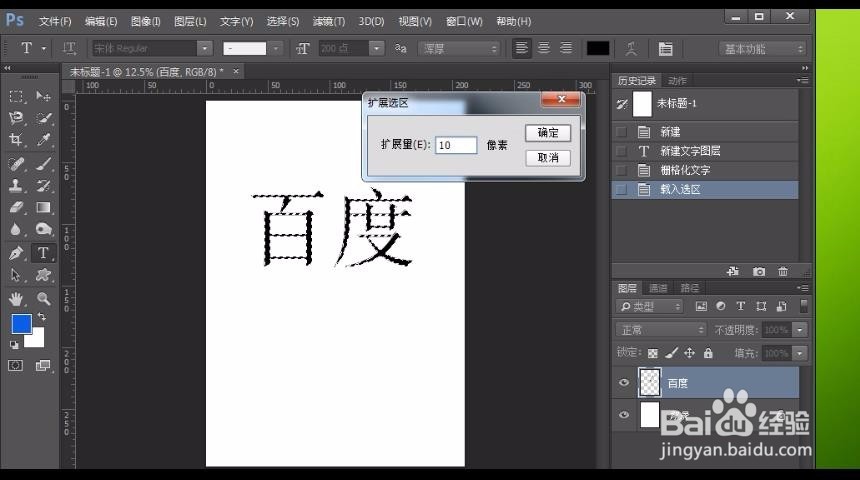Screen dimensions: 860x480
Task: Select the Quick Selection tool
Action: pyautogui.click(x=43, y=118)
